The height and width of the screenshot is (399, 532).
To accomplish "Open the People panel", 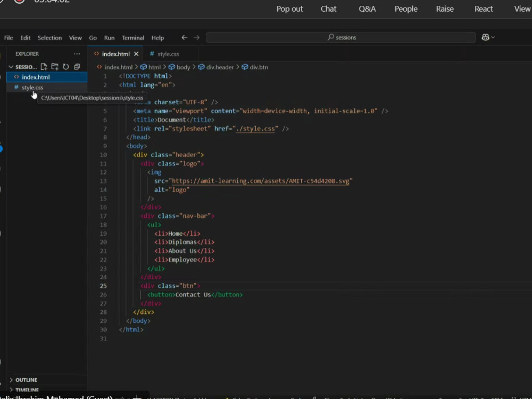I will (x=406, y=9).
